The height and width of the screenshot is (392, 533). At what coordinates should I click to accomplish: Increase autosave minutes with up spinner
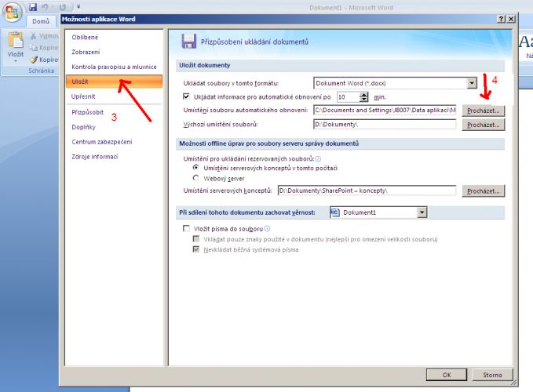363,95
